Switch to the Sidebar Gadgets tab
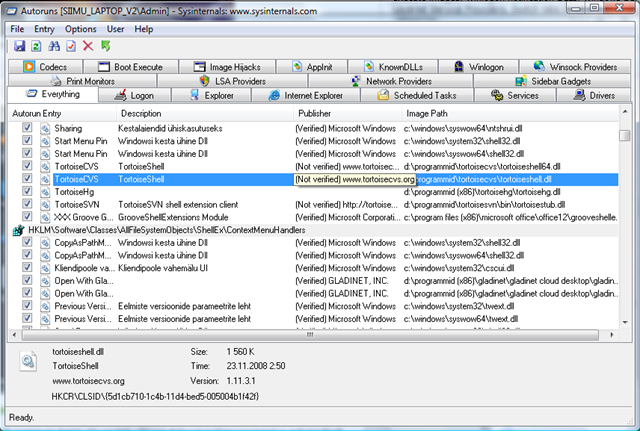This screenshot has width=640, height=431. [552, 81]
